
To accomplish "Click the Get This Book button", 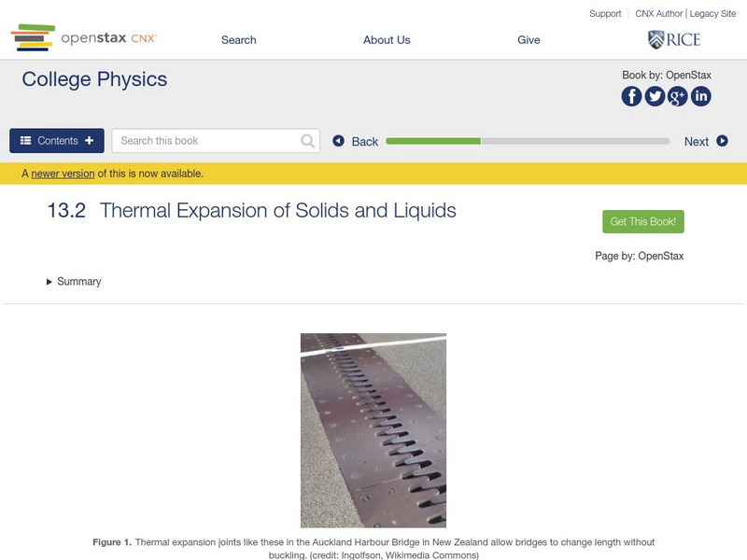I will (x=641, y=220).
